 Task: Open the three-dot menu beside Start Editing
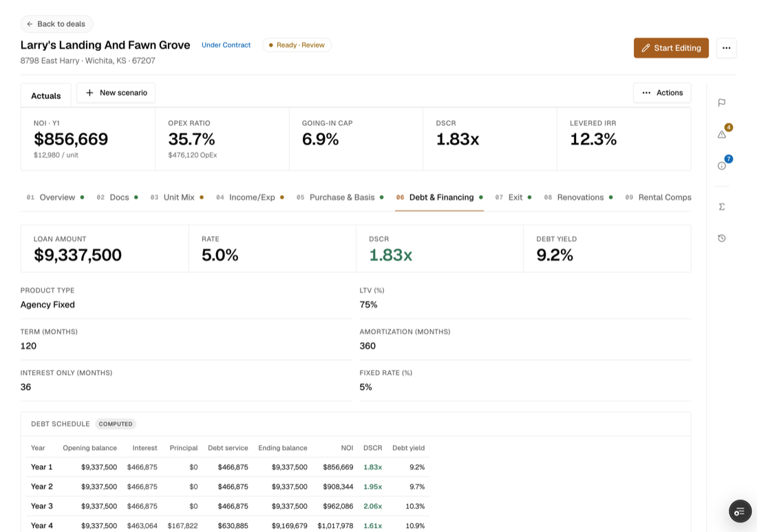726,47
